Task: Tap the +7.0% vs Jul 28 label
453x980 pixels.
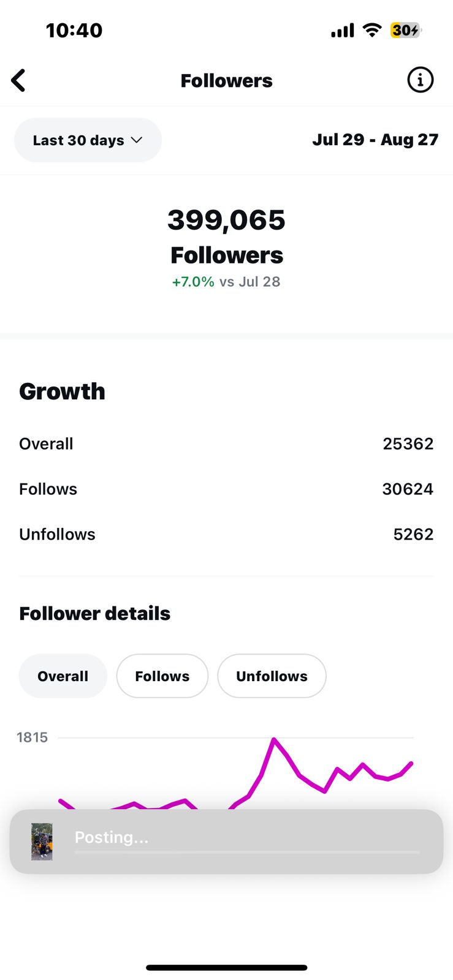Action: coord(226,282)
